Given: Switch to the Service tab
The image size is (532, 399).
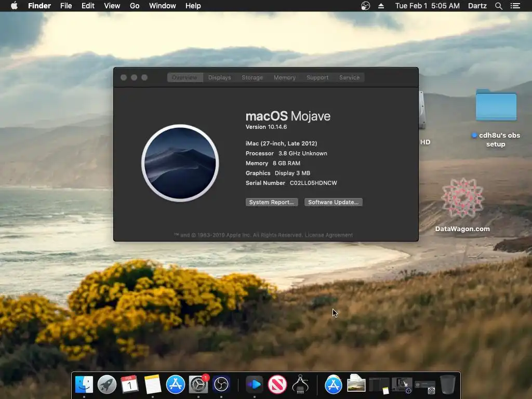Looking at the screenshot, I should tap(349, 77).
